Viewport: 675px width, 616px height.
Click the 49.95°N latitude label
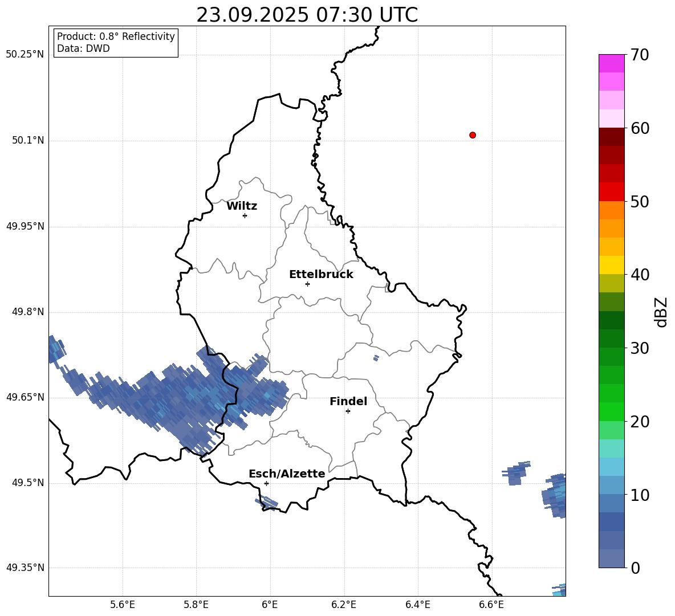pyautogui.click(x=25, y=226)
